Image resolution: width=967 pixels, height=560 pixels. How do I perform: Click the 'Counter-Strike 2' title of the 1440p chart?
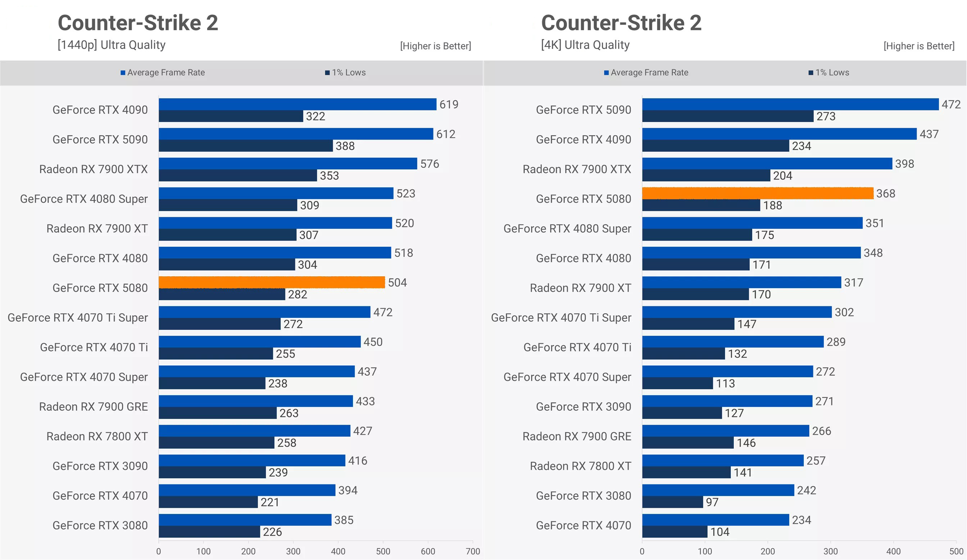[138, 23]
